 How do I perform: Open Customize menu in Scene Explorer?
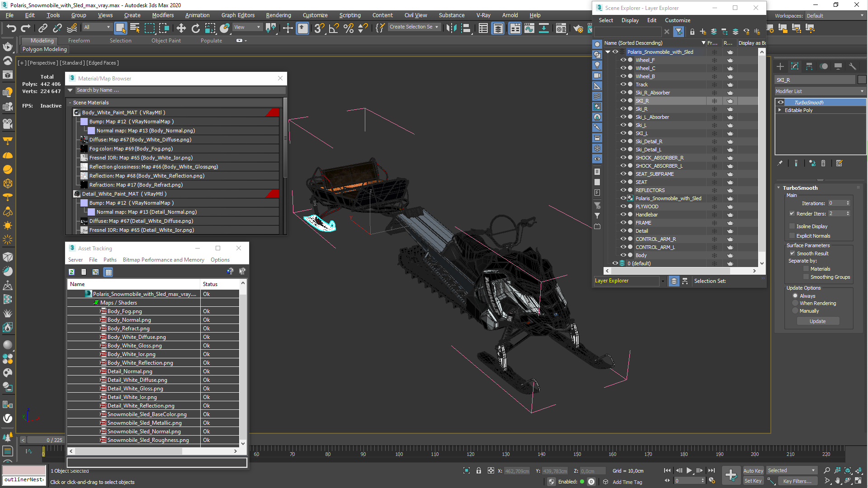[x=677, y=20]
